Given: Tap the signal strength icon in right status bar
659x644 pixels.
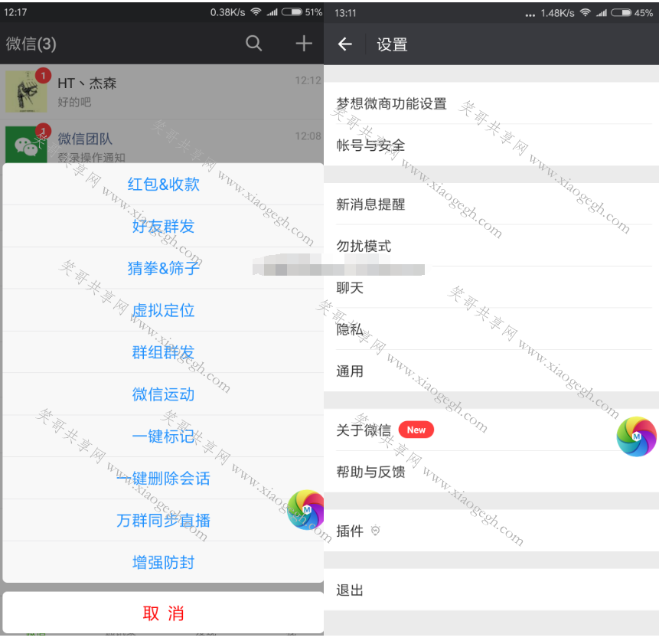Looking at the screenshot, I should 602,12.
